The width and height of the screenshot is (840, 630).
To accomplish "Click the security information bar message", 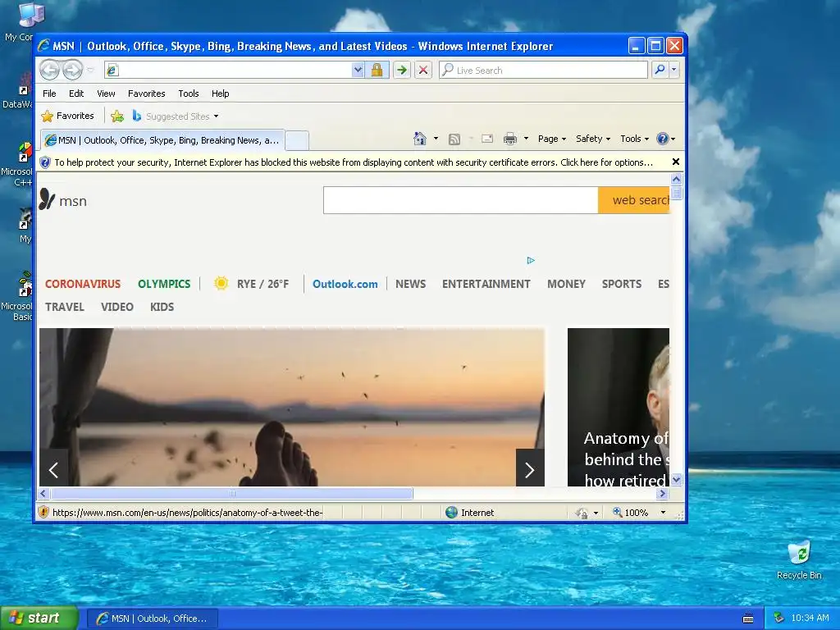I will pos(354,162).
